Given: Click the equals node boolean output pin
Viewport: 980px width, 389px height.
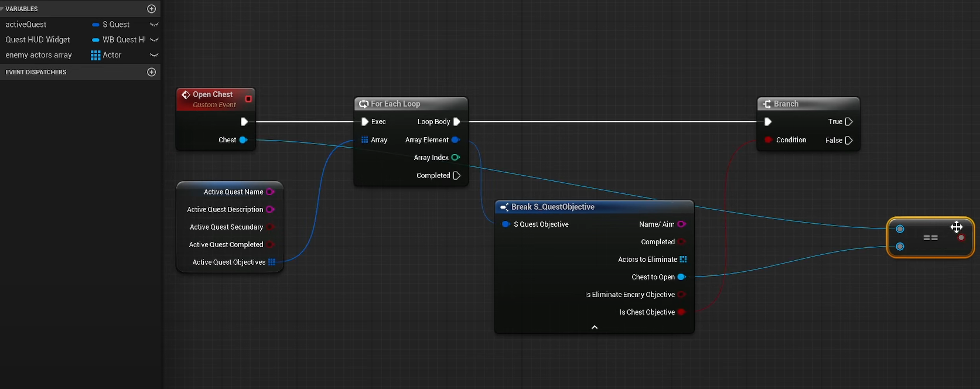Looking at the screenshot, I should pos(961,238).
